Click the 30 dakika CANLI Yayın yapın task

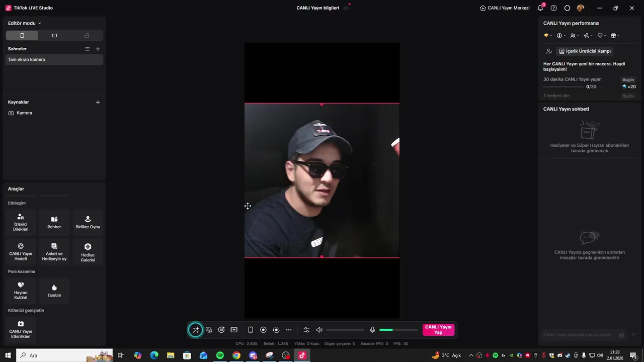pos(572,79)
